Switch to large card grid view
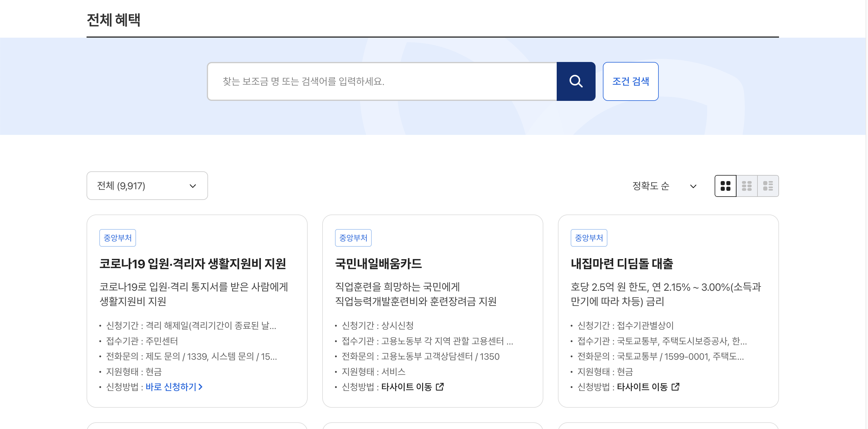The height and width of the screenshot is (429, 868). 725,186
